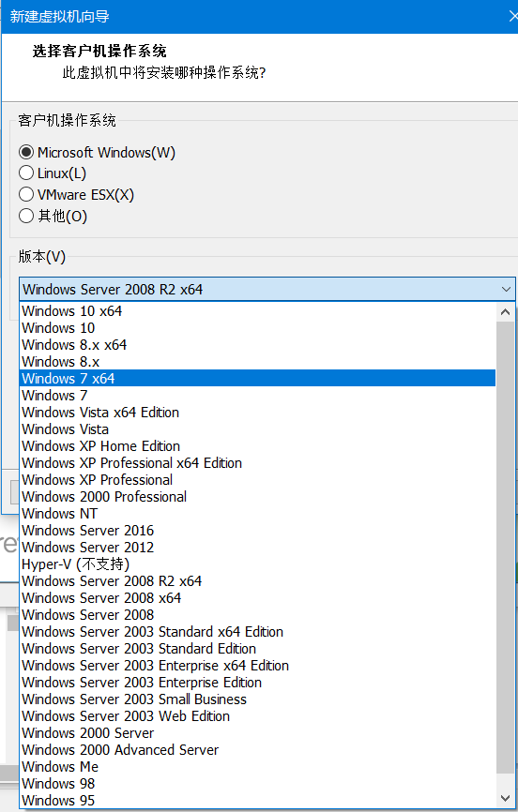Select Windows 2000 Server

[258, 732]
